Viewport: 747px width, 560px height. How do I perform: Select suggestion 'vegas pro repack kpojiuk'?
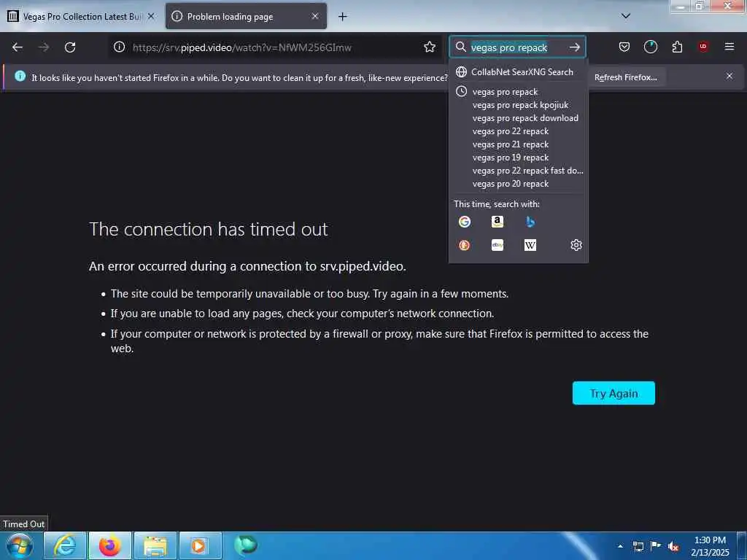point(519,105)
